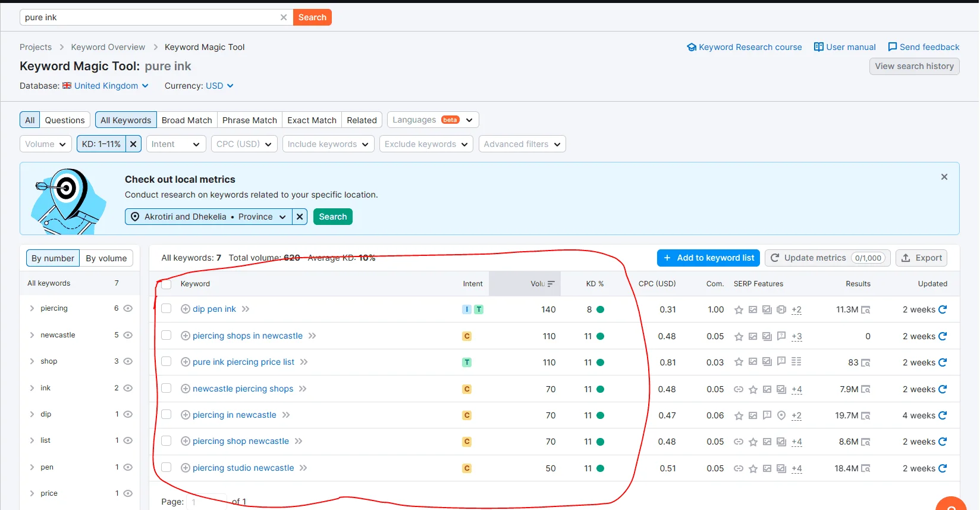Click the orange Search button
The image size is (980, 510).
pos(312,17)
